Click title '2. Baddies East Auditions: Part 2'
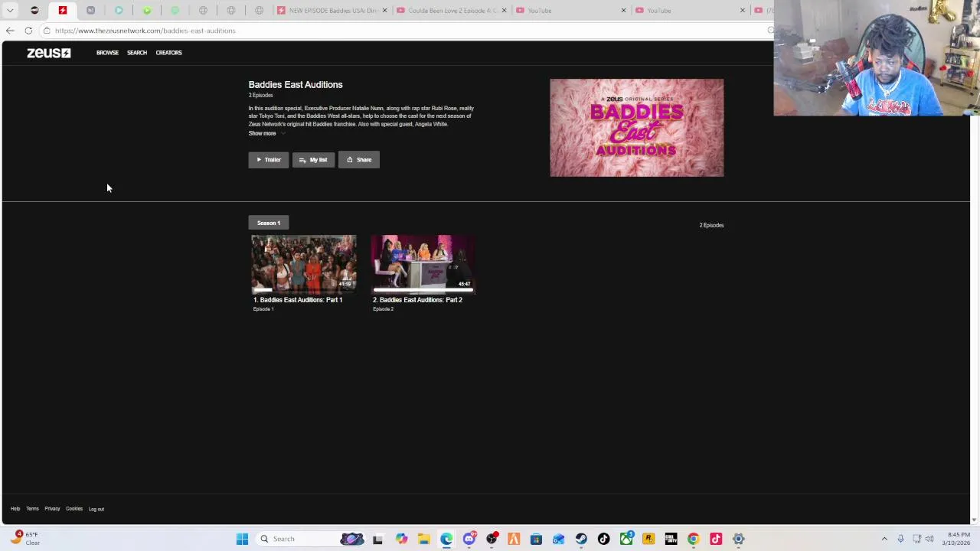980x551 pixels. click(x=417, y=300)
